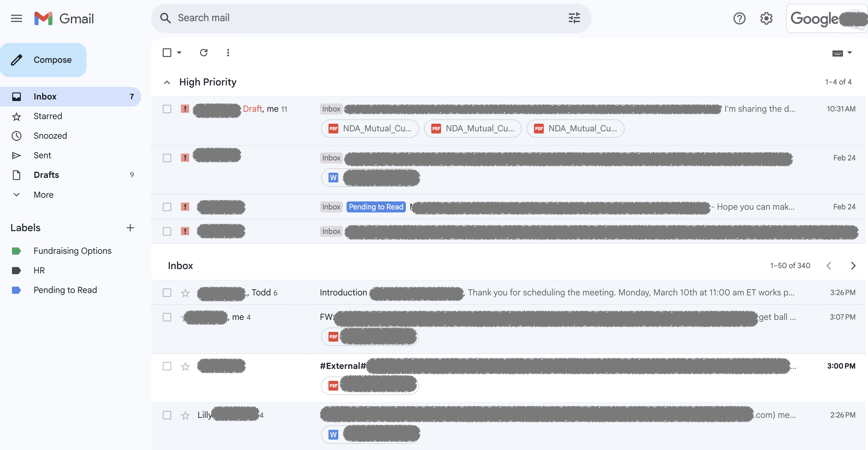Toggle the select-all checkbox in toolbar
Screen dimensions: 868x450
click(167, 53)
